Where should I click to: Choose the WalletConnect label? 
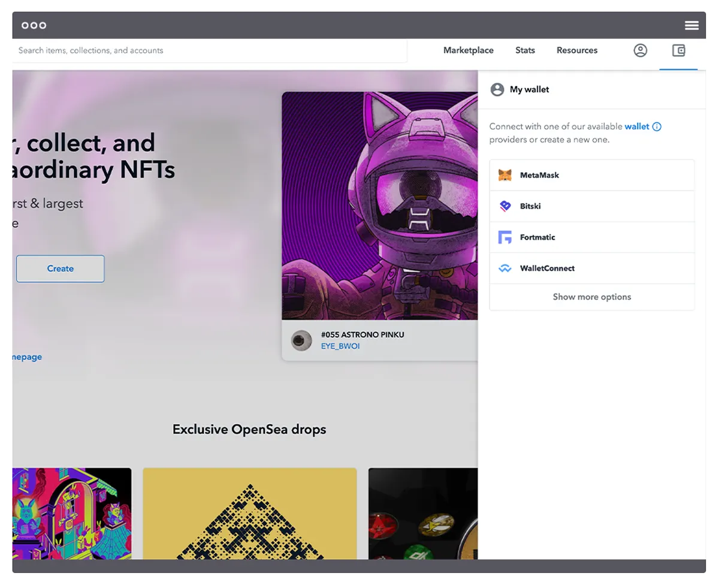(547, 269)
